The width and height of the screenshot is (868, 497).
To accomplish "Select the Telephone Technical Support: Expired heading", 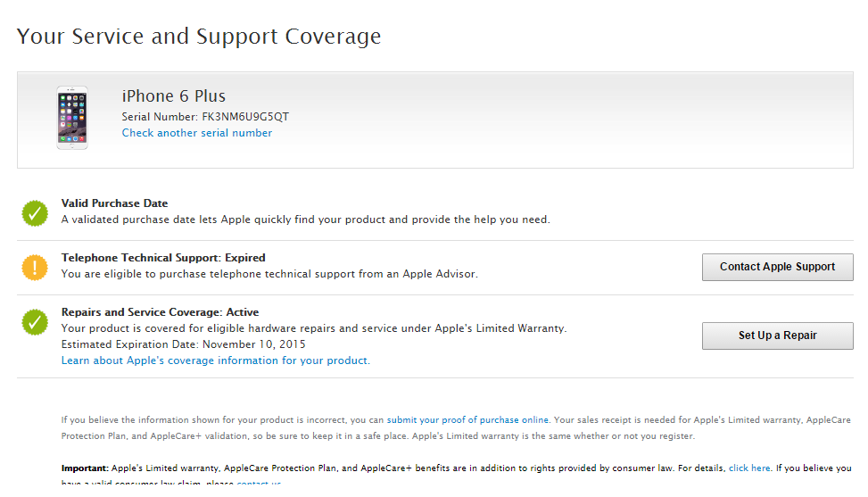I will (163, 258).
